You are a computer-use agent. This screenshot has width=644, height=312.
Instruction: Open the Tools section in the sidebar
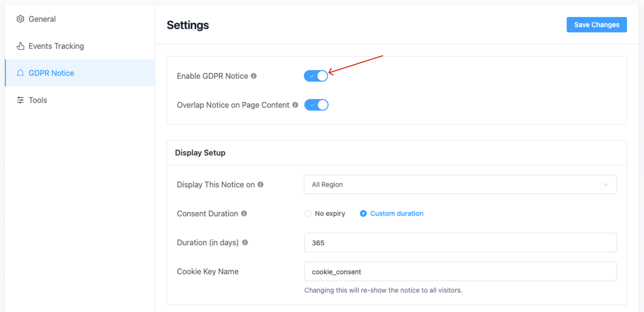[38, 100]
